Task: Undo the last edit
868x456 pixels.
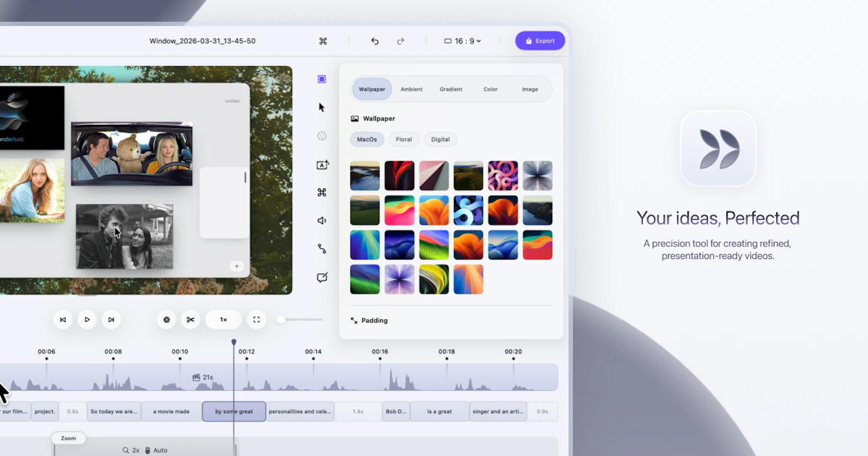Action: click(x=375, y=41)
